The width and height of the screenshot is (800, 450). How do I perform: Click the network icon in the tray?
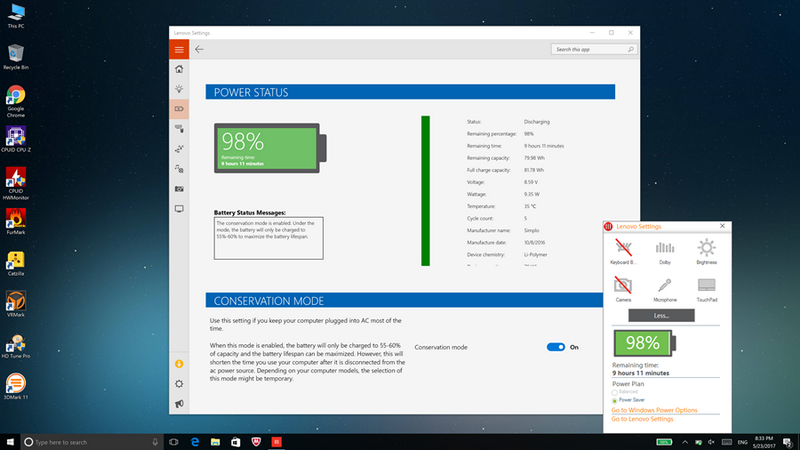[698, 442]
